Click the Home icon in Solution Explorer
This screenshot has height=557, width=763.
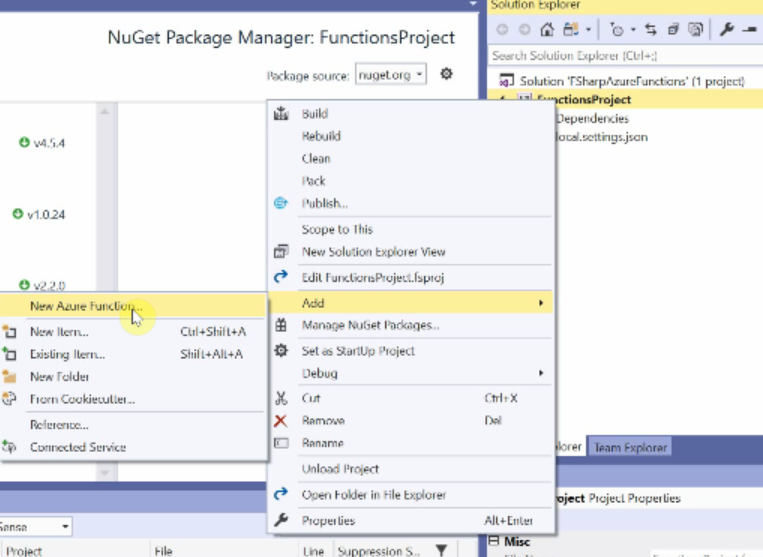click(546, 30)
